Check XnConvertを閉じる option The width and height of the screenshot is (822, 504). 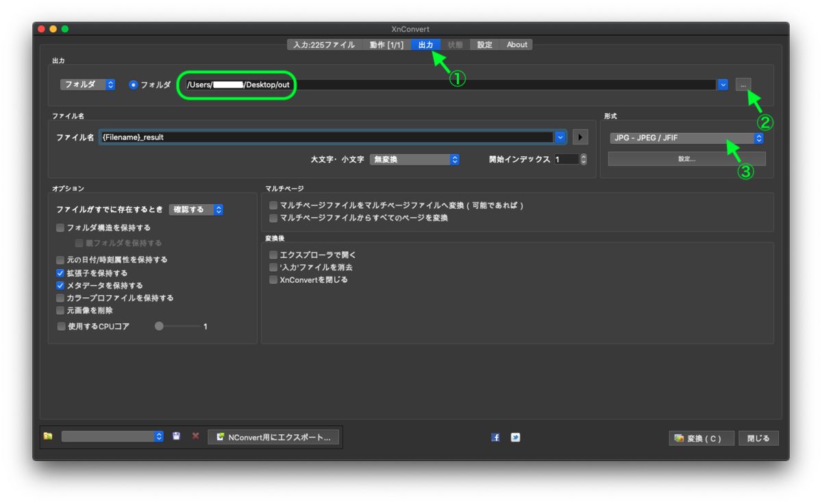(x=273, y=279)
